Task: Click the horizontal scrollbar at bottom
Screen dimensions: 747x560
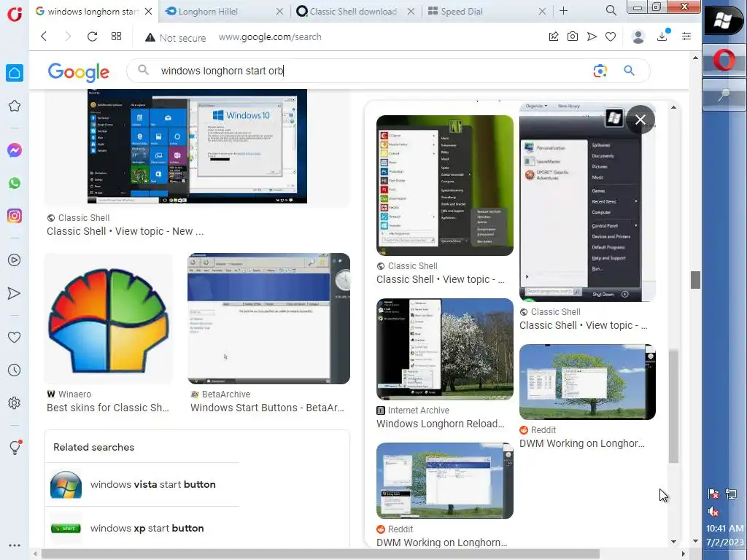Action: pyautogui.click(x=320, y=554)
